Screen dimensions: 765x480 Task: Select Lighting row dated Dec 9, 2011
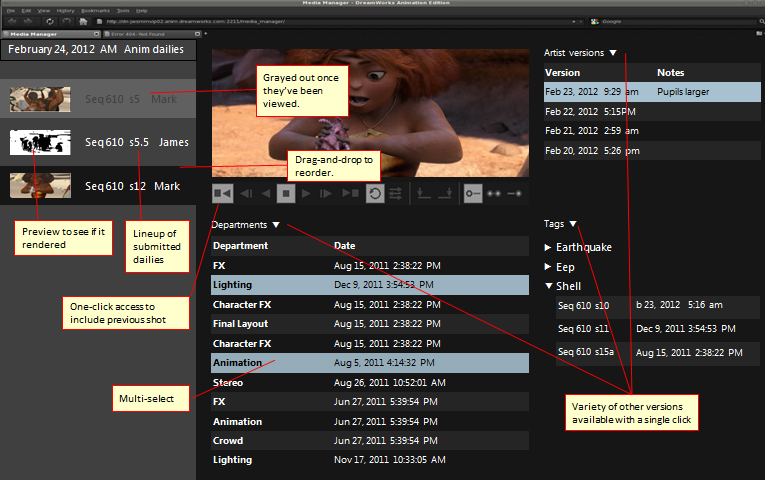pyautogui.click(x=370, y=285)
